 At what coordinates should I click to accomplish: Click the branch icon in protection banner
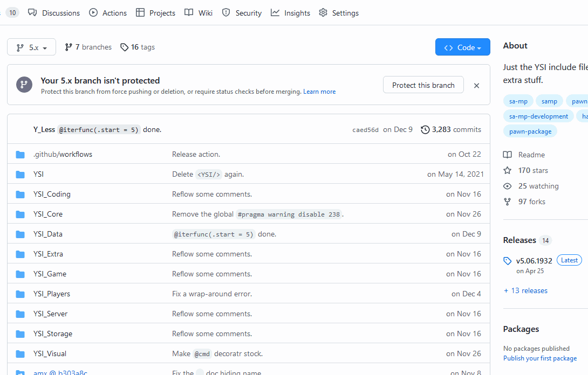point(24,84)
